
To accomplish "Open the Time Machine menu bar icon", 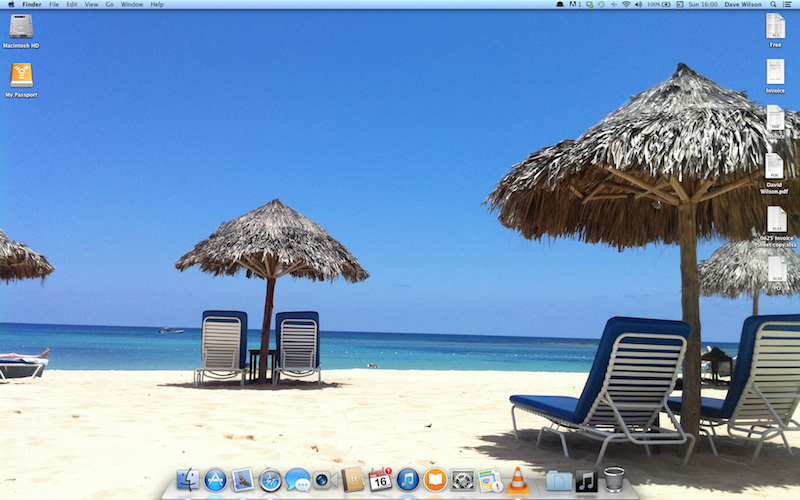I will coord(602,4).
